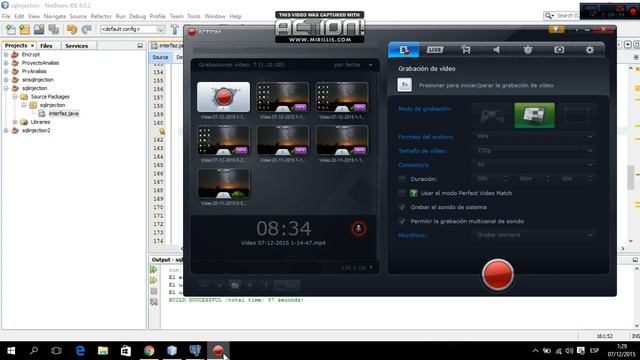Click NetBeans Open Project toolbar icon

(x=39, y=29)
